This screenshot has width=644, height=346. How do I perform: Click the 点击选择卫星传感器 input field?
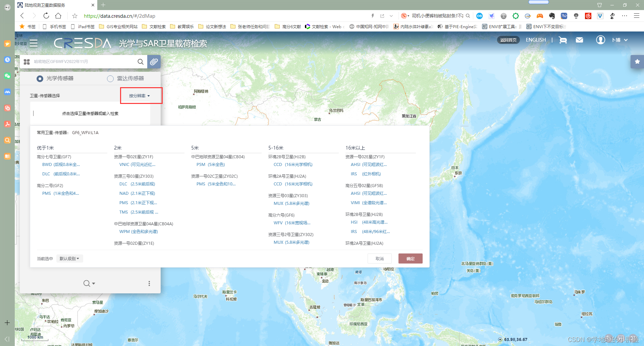(90, 113)
